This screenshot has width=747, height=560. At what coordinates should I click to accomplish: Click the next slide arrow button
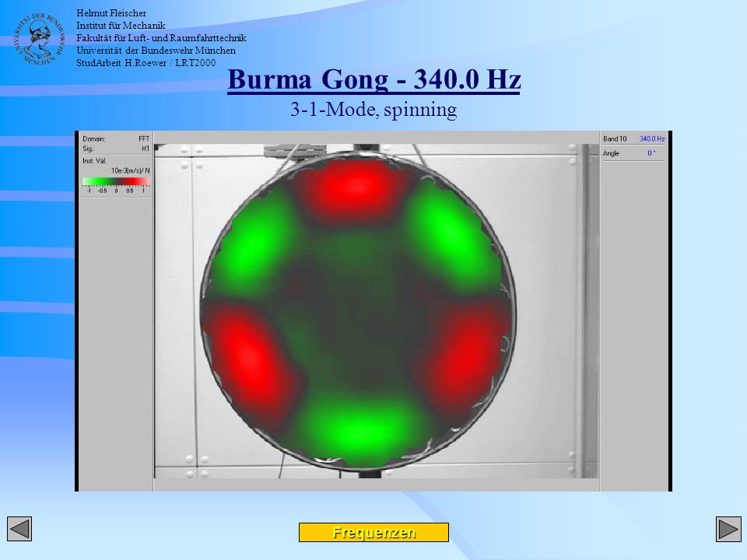click(728, 529)
